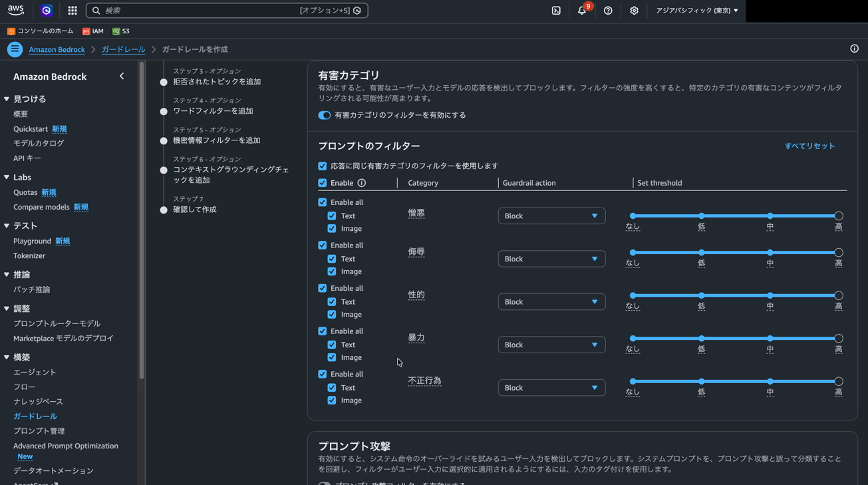Open 概要 in the sidebar
This screenshot has height=485, width=868.
(21, 114)
